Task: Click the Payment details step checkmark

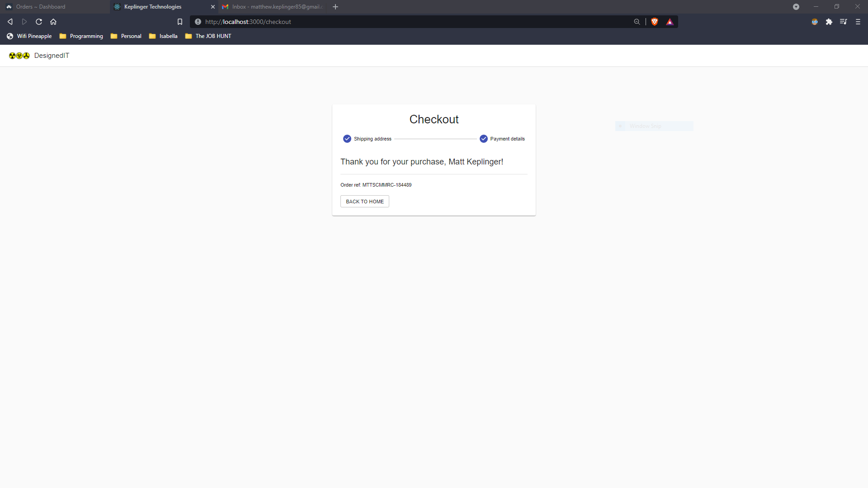Action: click(x=484, y=139)
